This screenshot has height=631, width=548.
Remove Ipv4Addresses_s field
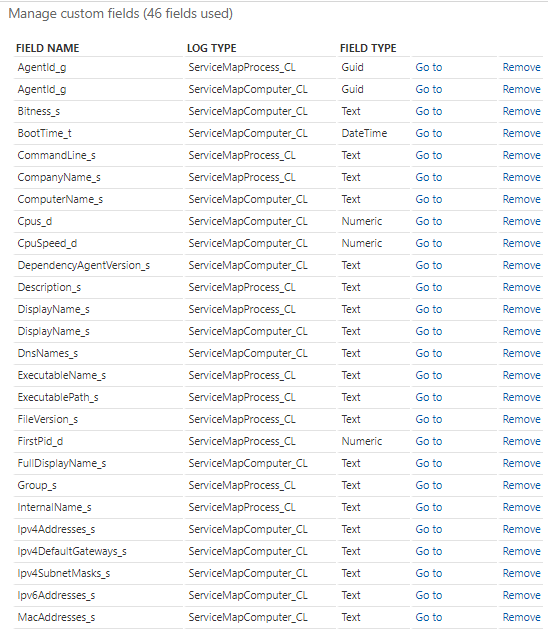tap(521, 529)
